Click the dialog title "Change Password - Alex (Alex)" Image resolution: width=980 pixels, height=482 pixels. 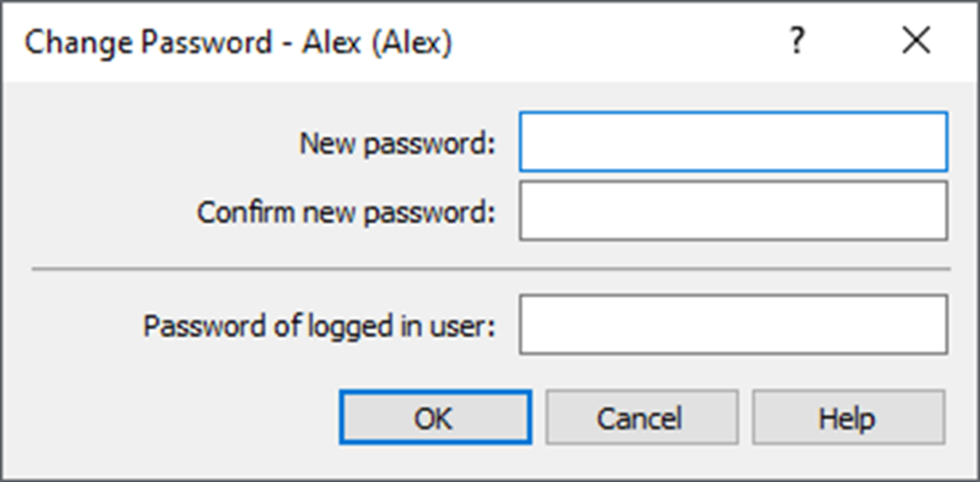tap(237, 43)
